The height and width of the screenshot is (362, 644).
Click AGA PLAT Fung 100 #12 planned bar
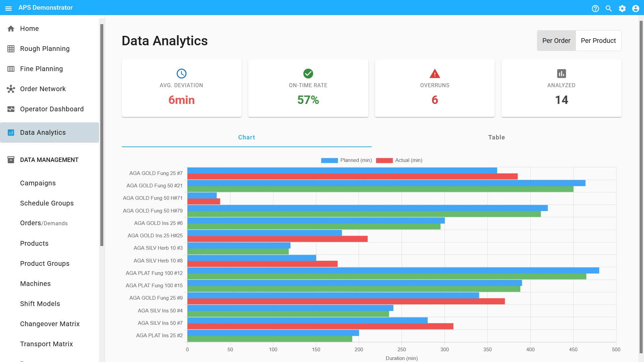click(x=393, y=270)
